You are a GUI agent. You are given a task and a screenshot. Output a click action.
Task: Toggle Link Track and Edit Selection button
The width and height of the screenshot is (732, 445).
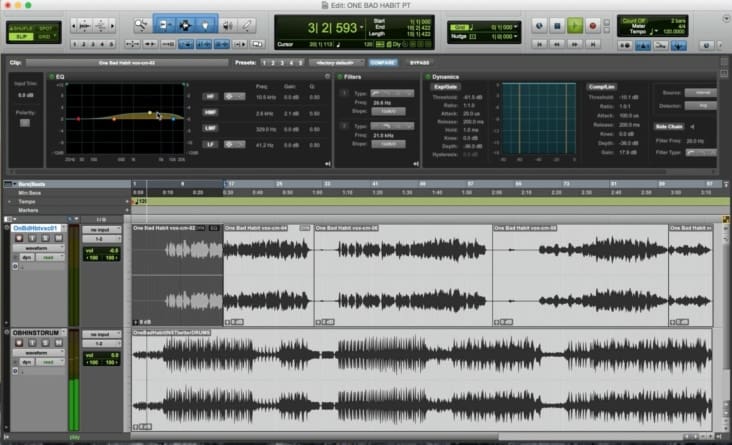pos(221,44)
